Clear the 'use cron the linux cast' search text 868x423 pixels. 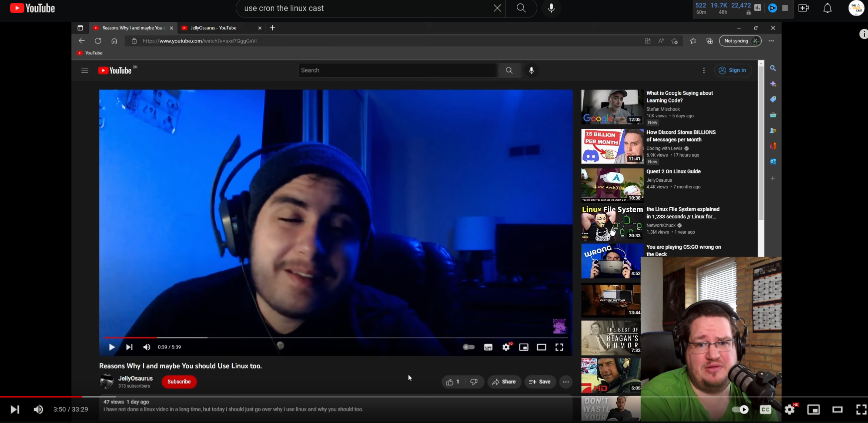click(x=497, y=8)
